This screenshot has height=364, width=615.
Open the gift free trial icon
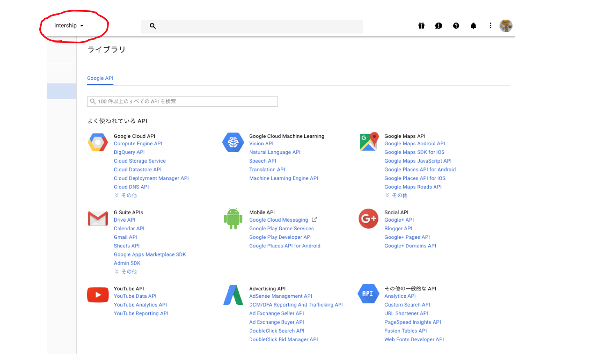(421, 26)
